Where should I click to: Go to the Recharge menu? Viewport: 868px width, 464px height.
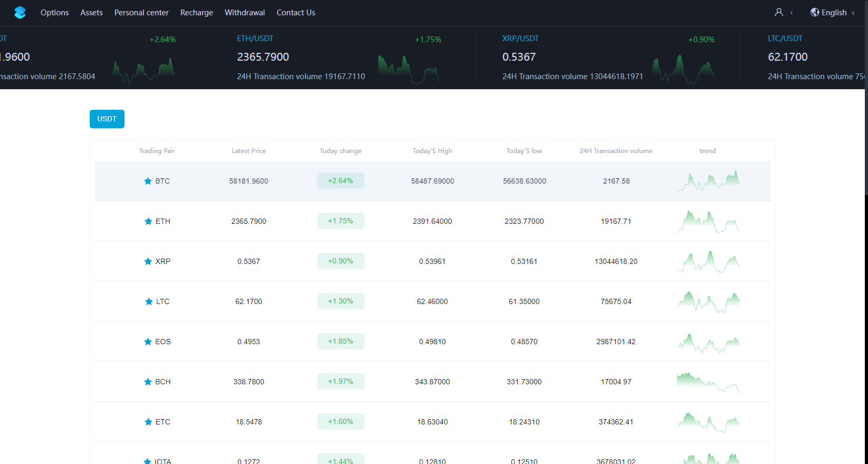pos(197,13)
